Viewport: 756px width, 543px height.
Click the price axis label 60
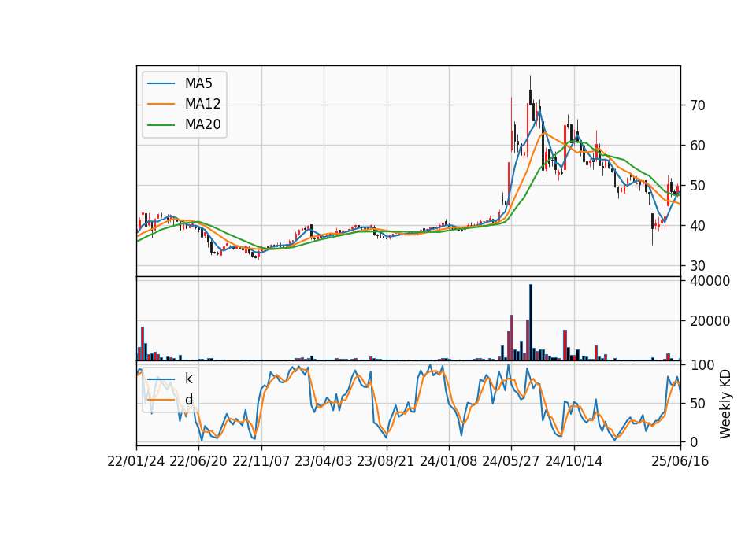(x=697, y=145)
